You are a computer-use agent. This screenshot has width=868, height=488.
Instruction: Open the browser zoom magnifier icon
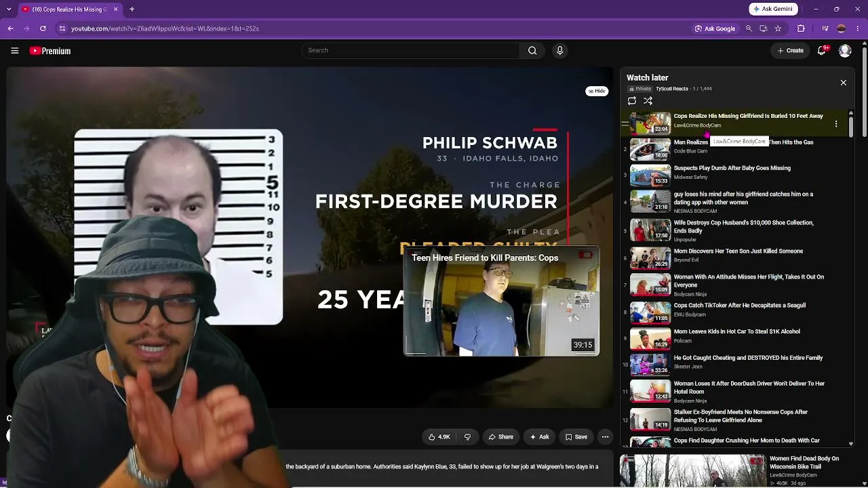749,28
